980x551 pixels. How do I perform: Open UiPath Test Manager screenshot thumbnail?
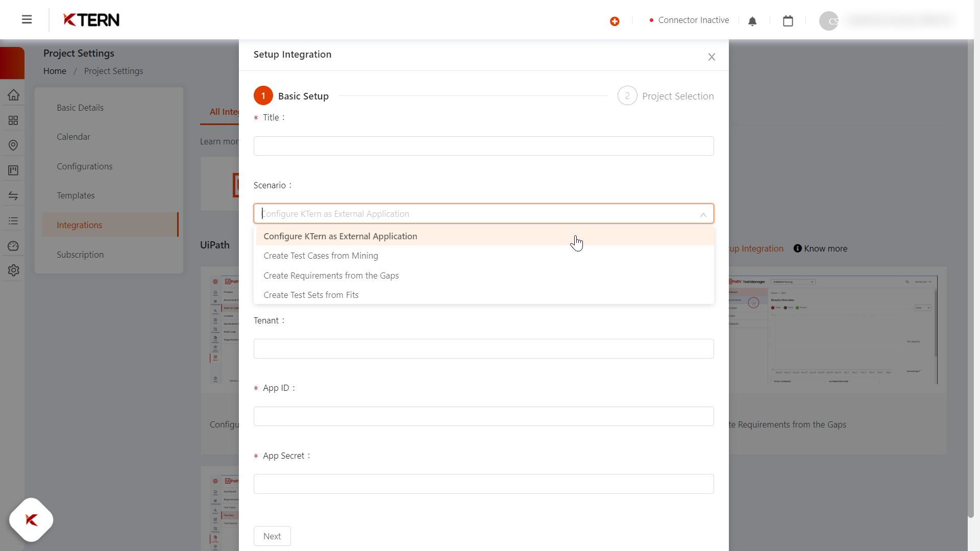click(833, 330)
